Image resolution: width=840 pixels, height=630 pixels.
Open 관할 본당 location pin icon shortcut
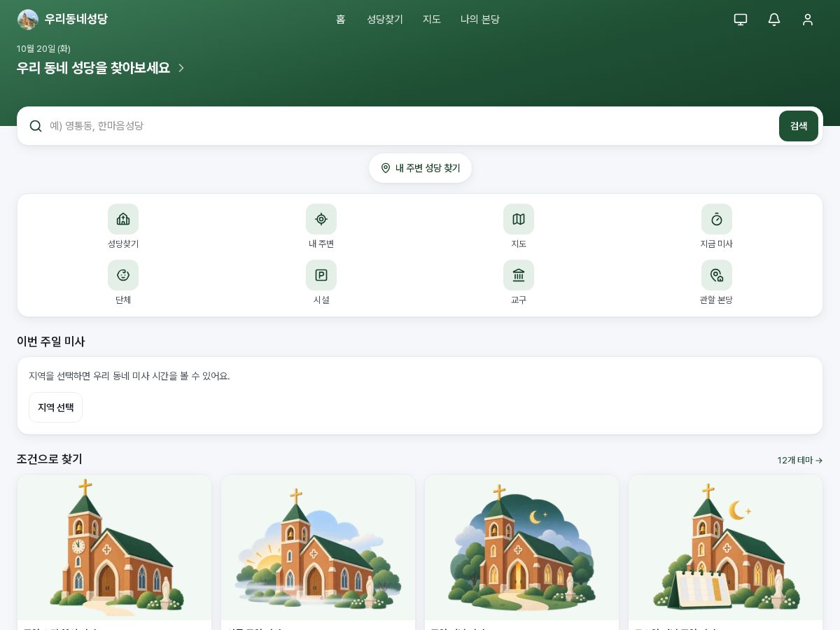click(x=717, y=275)
